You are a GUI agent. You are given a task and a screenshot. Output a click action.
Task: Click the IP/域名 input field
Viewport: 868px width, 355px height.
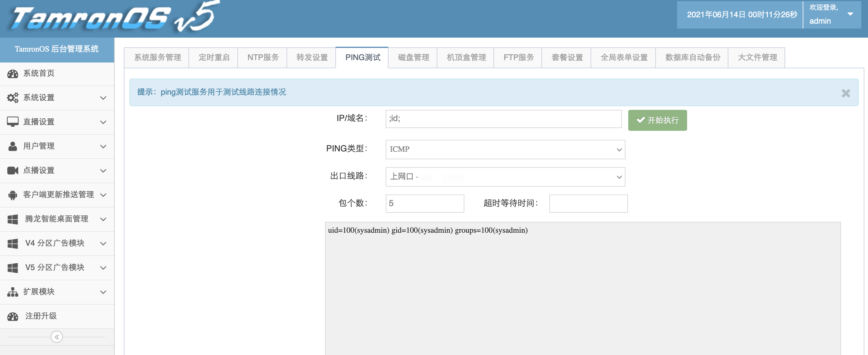(503, 119)
